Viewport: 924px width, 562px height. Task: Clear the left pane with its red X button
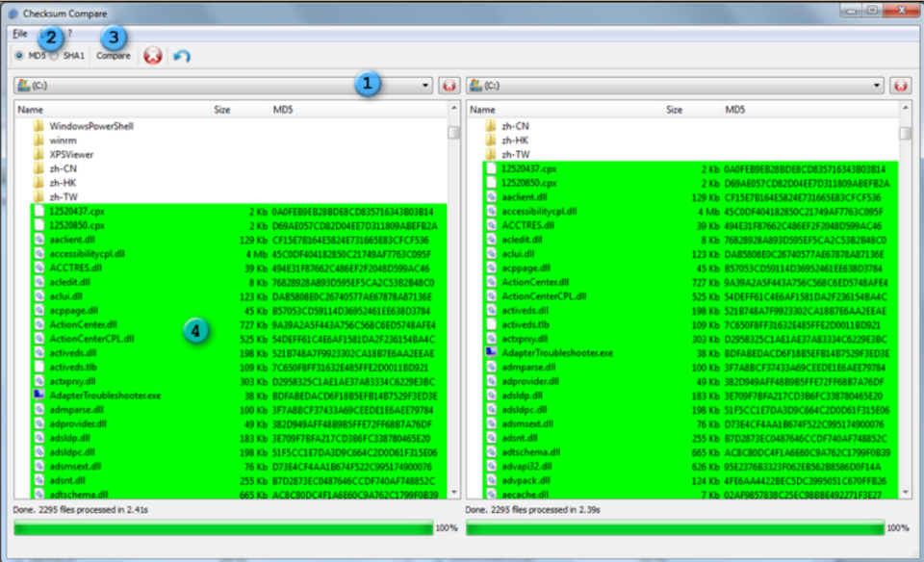449,86
